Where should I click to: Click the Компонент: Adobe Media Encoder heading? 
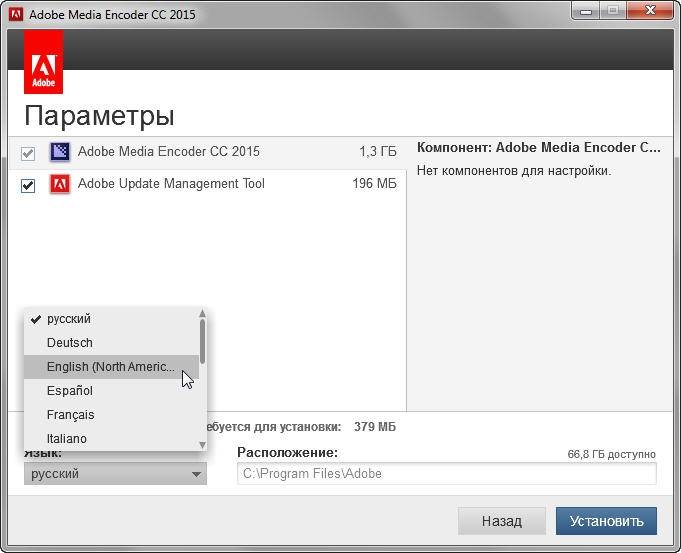(539, 148)
